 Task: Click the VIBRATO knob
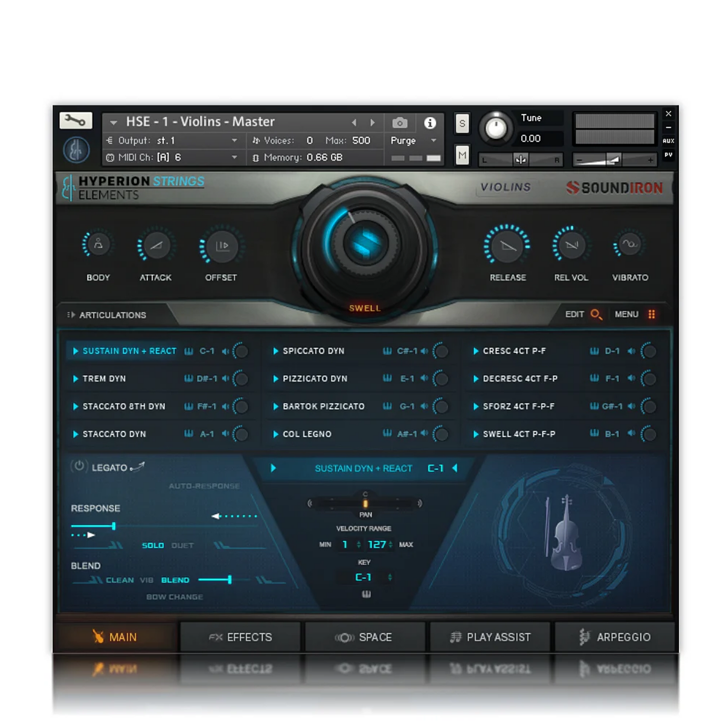tap(629, 244)
